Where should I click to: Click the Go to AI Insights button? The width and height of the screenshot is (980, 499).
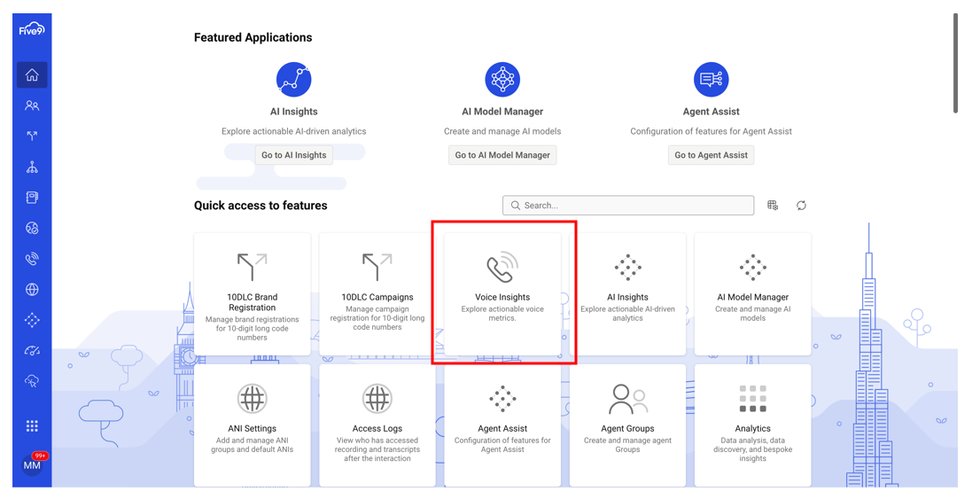click(294, 155)
